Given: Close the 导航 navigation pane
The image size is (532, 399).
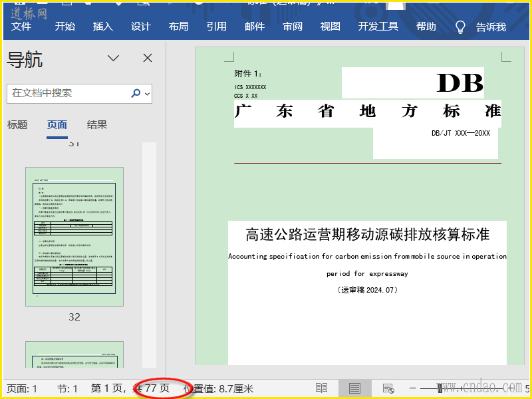Looking at the screenshot, I should click(x=148, y=58).
